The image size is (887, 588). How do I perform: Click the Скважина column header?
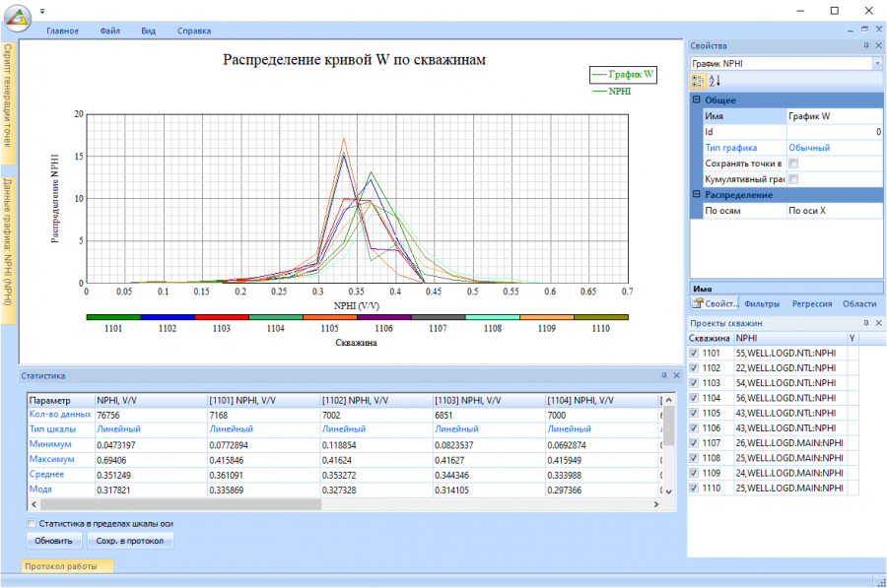pos(710,338)
